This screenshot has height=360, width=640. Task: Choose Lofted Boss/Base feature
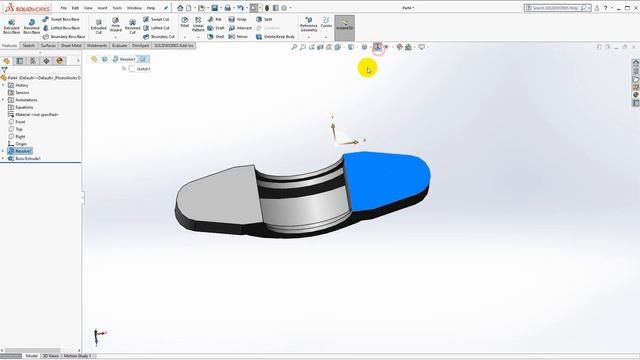pos(61,28)
